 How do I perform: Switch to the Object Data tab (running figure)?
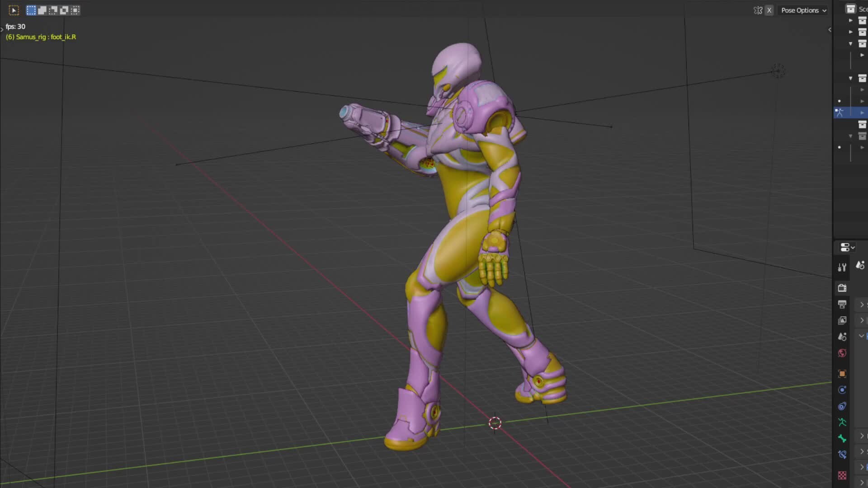click(842, 422)
